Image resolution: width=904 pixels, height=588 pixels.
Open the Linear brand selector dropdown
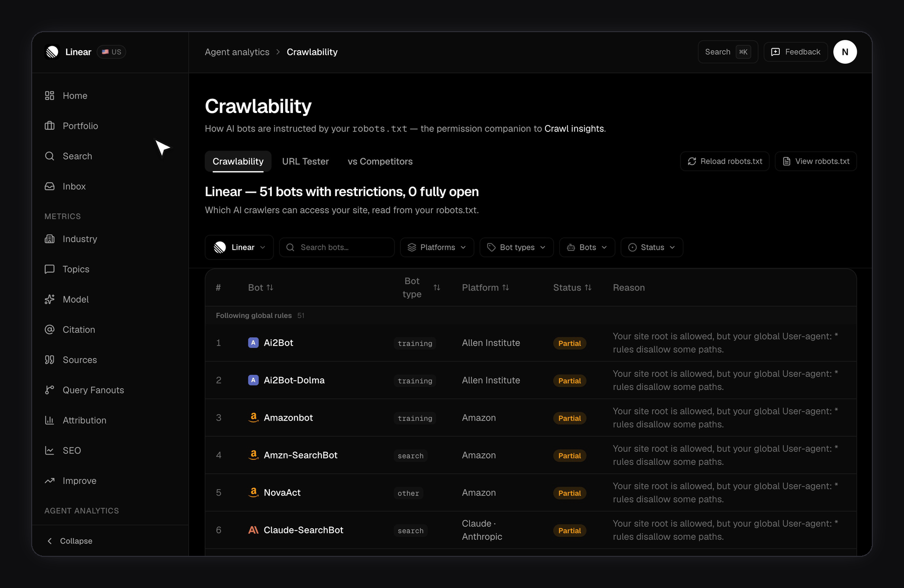point(239,247)
